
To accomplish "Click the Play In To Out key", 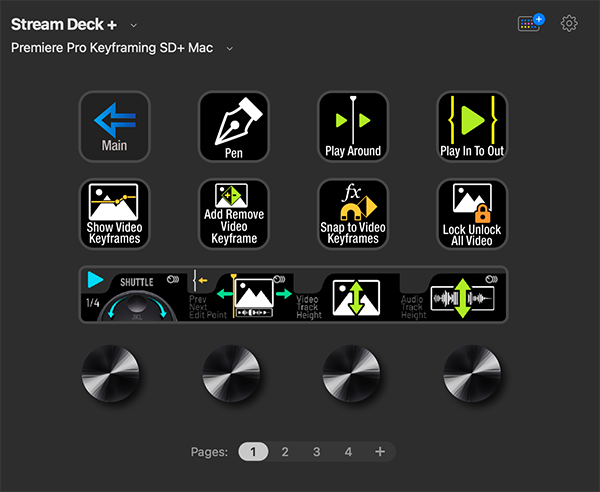I will pos(472,127).
